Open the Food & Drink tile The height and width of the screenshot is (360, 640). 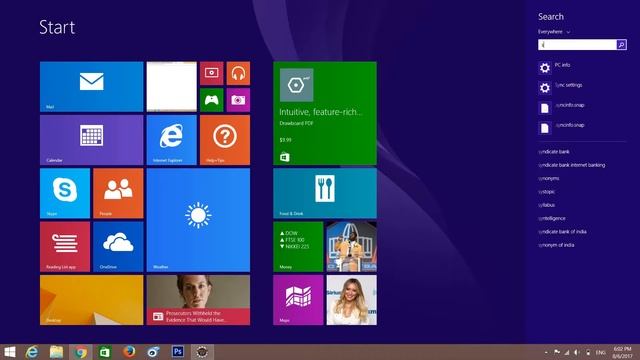pyautogui.click(x=325, y=193)
